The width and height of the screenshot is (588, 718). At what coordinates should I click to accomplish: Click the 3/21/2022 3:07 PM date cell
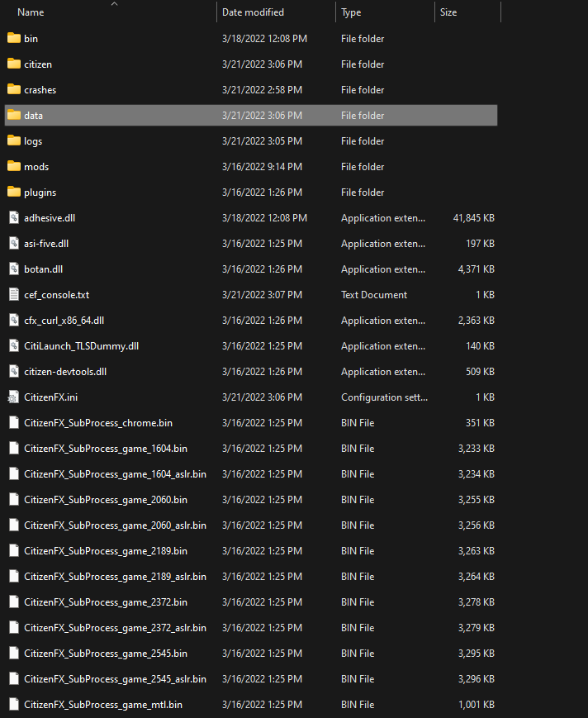click(x=262, y=295)
